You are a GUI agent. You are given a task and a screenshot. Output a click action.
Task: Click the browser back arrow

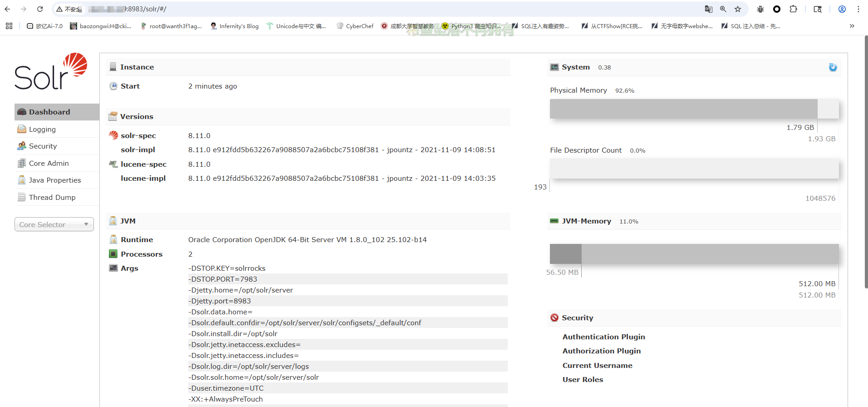pyautogui.click(x=8, y=9)
